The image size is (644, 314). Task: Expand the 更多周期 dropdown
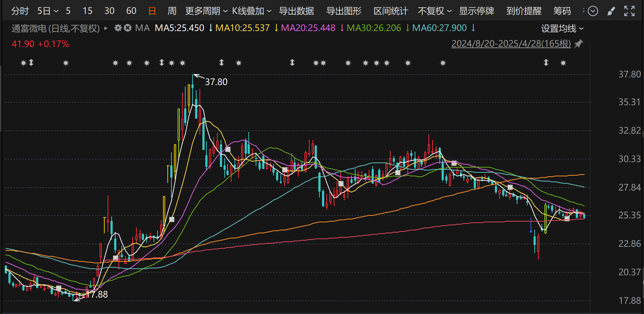(x=206, y=11)
